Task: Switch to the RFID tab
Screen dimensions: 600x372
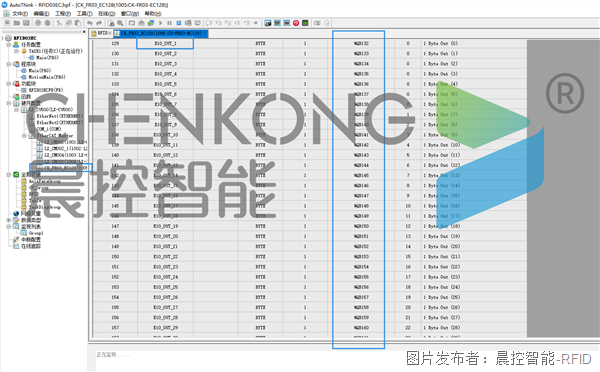Action: [100, 33]
